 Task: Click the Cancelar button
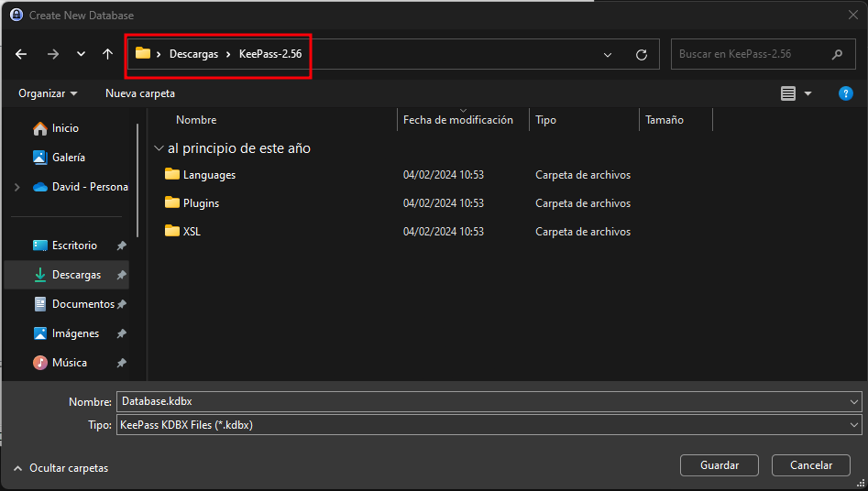811,465
